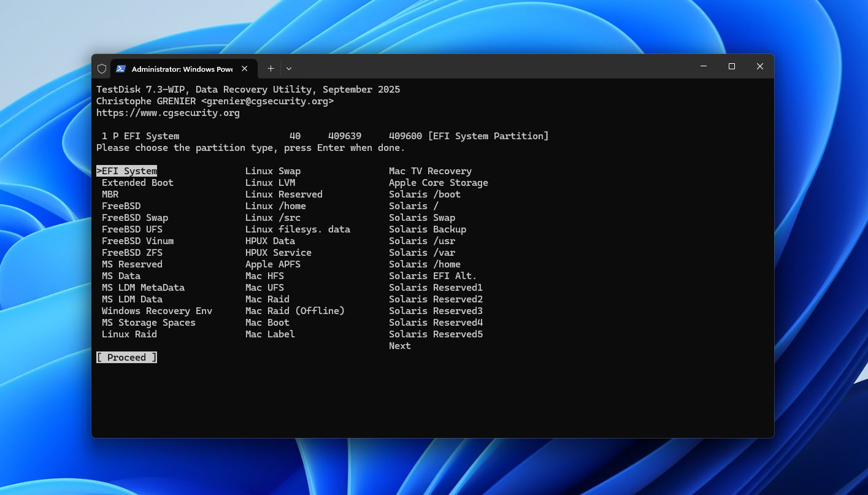Select the EFI System partition type

pyautogui.click(x=126, y=171)
